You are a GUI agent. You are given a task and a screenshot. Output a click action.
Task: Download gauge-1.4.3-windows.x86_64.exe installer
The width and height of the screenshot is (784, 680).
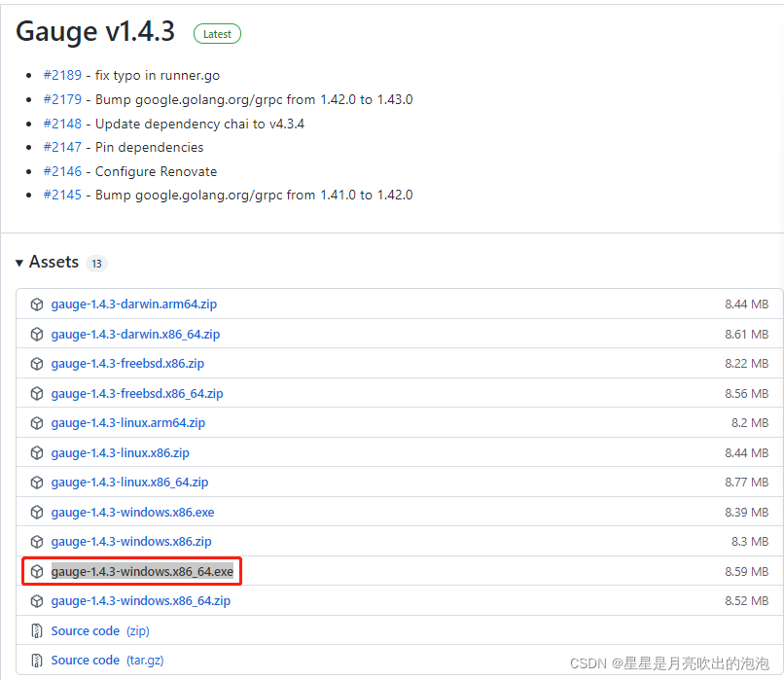[142, 571]
